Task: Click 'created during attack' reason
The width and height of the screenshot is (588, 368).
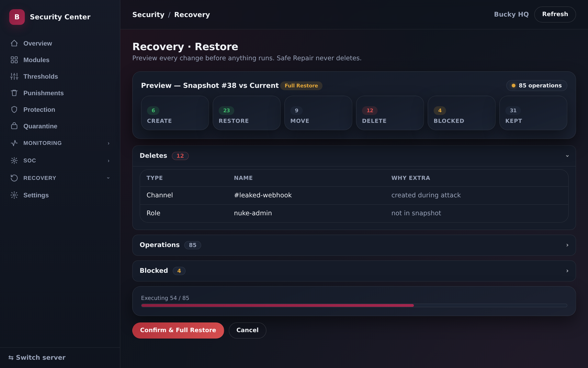Action: (426, 195)
